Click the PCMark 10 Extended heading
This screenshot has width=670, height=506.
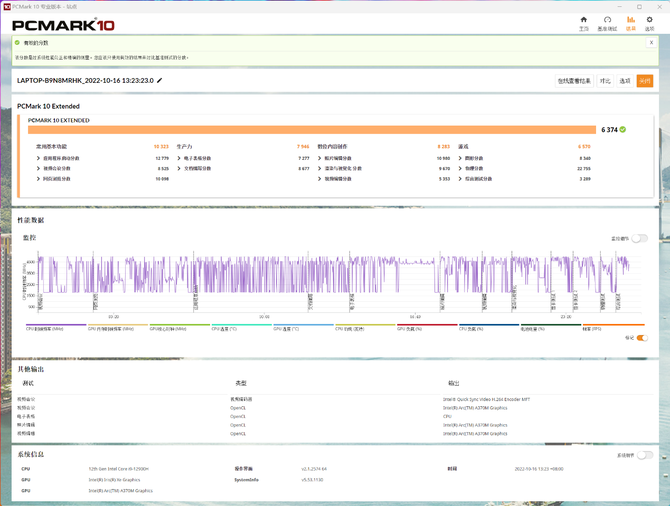click(48, 106)
